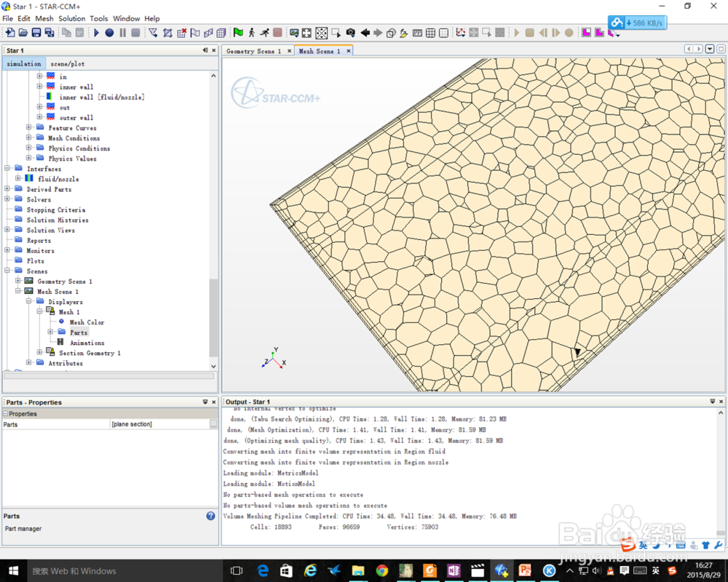
Task: Click the field function fx icon
Action: coord(403,33)
